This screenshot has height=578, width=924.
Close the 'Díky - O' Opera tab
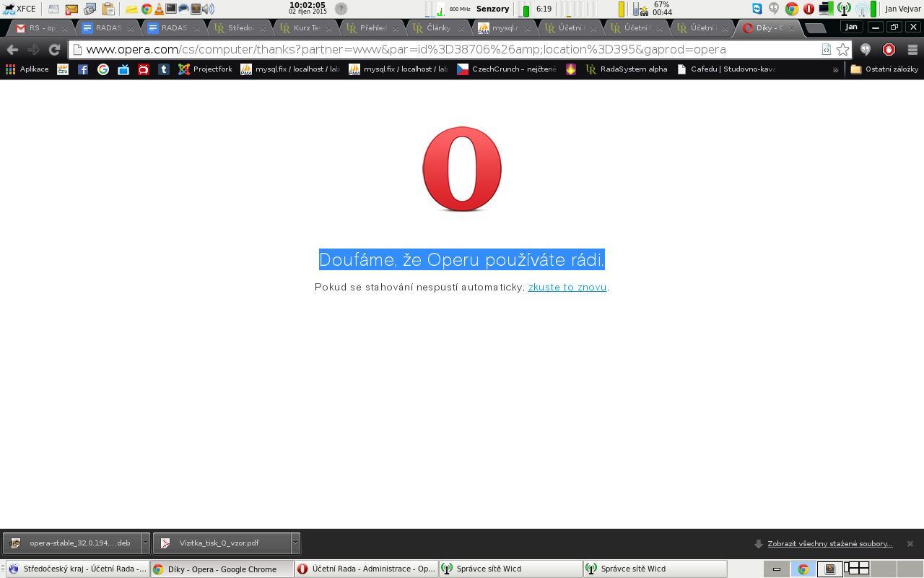click(x=791, y=29)
